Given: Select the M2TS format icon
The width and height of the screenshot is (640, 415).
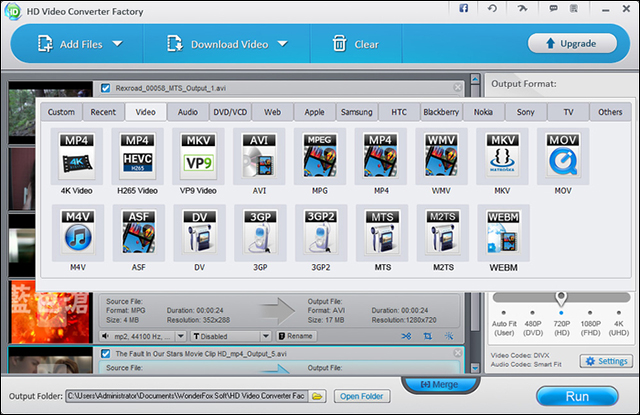Looking at the screenshot, I should point(443,233).
